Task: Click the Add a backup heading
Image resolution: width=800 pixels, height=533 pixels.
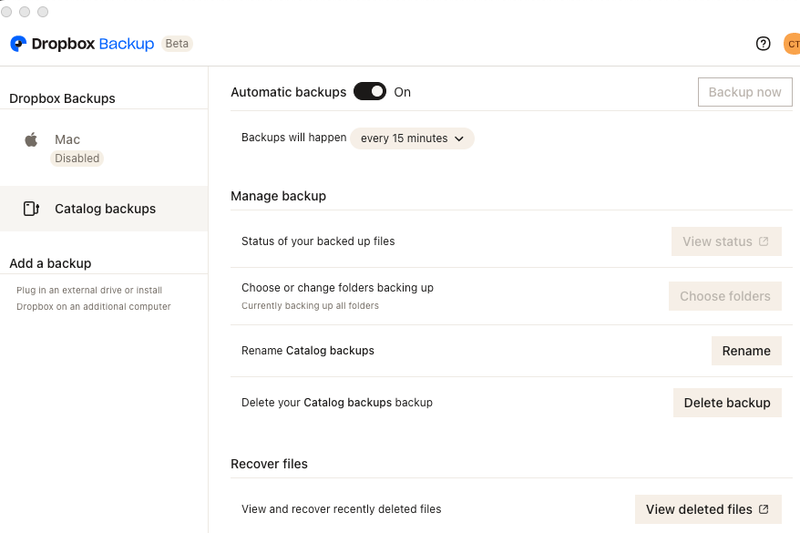Action: [x=50, y=264]
